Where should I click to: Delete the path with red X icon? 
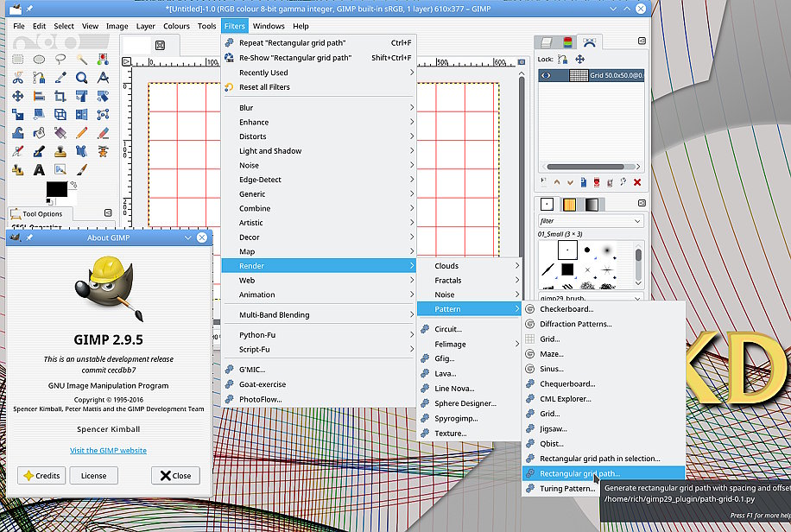pyautogui.click(x=637, y=182)
